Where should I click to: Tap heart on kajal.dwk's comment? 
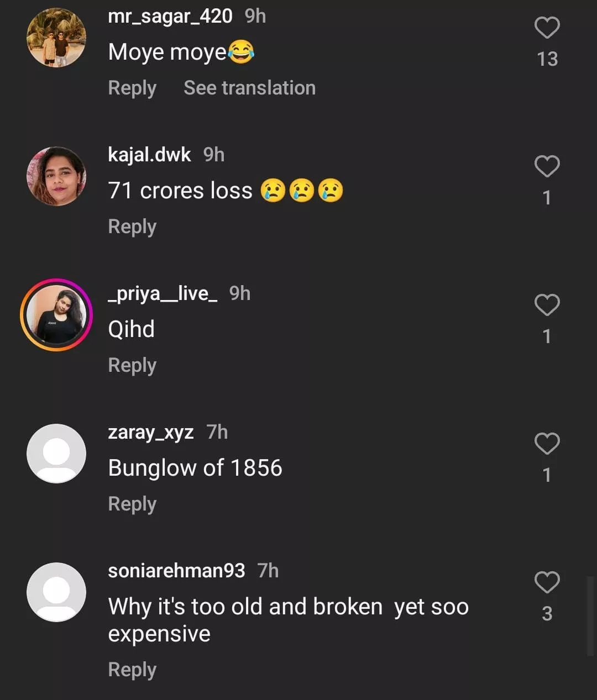point(547,167)
